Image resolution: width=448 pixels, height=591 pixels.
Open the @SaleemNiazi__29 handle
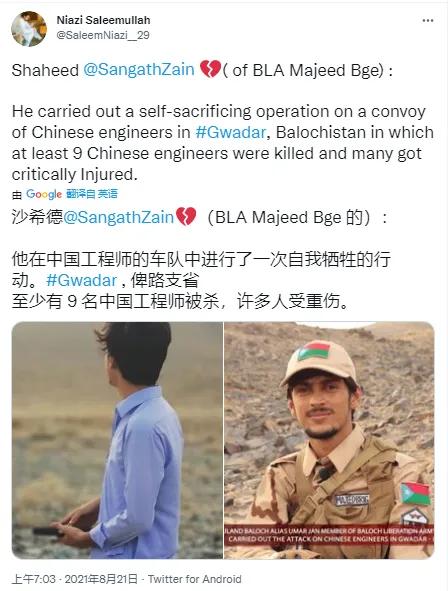(x=103, y=35)
